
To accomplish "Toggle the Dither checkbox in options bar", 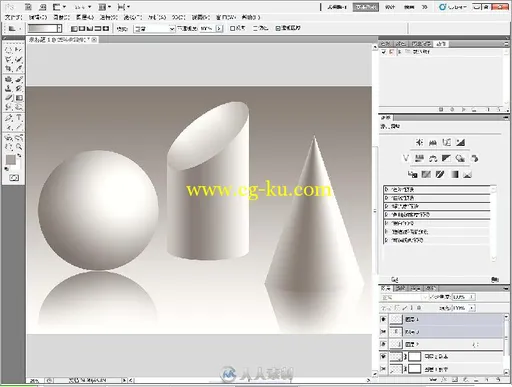I will point(255,29).
